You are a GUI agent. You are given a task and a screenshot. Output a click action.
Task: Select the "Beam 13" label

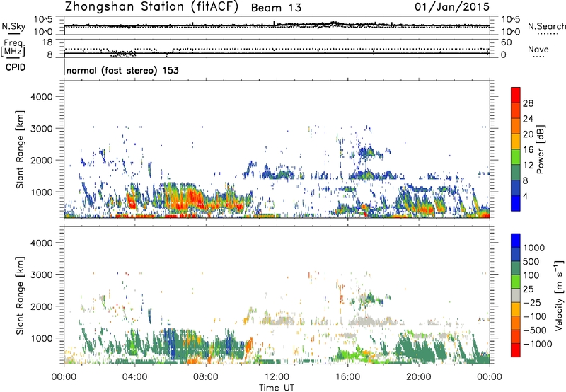pyautogui.click(x=276, y=8)
